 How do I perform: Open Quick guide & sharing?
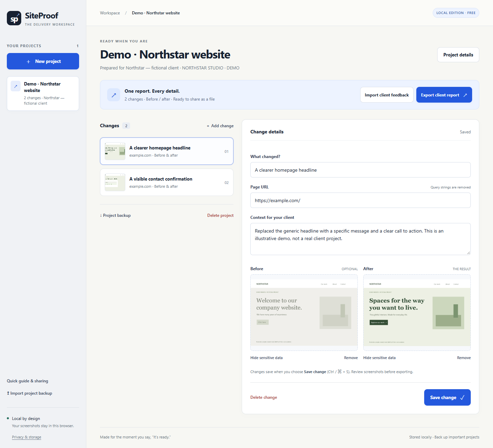click(x=27, y=381)
